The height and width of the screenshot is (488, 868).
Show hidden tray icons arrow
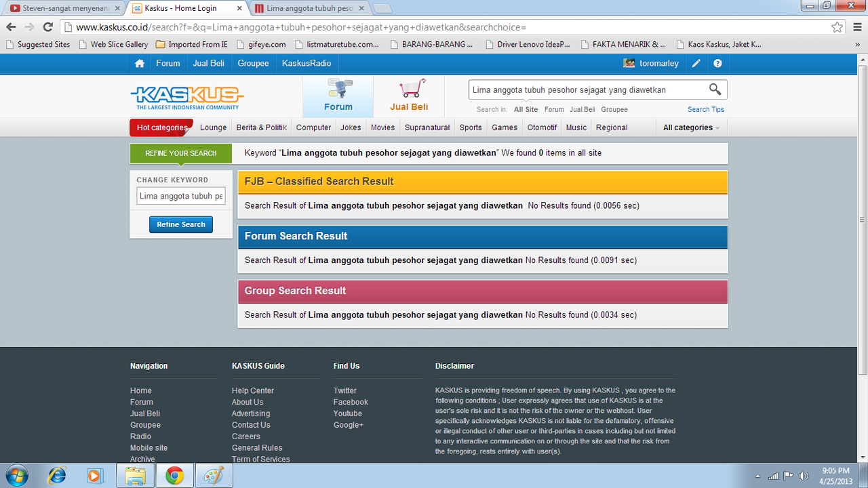point(759,476)
